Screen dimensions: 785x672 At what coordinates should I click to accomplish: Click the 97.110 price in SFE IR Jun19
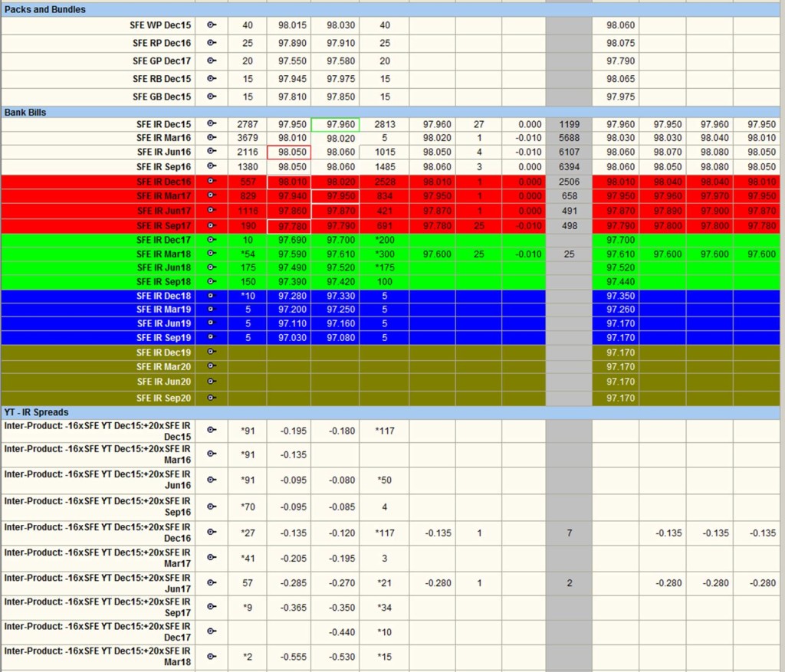coord(292,323)
